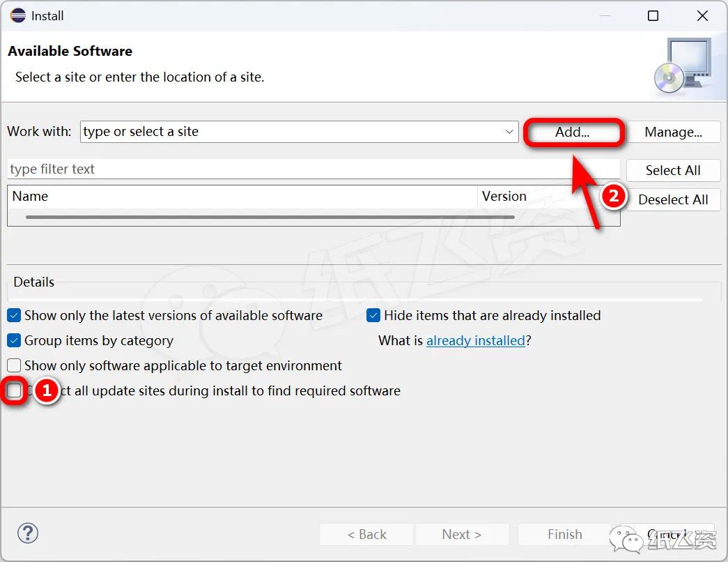The width and height of the screenshot is (728, 562).
Task: Disable Hide items that are already installed
Action: [373, 316]
